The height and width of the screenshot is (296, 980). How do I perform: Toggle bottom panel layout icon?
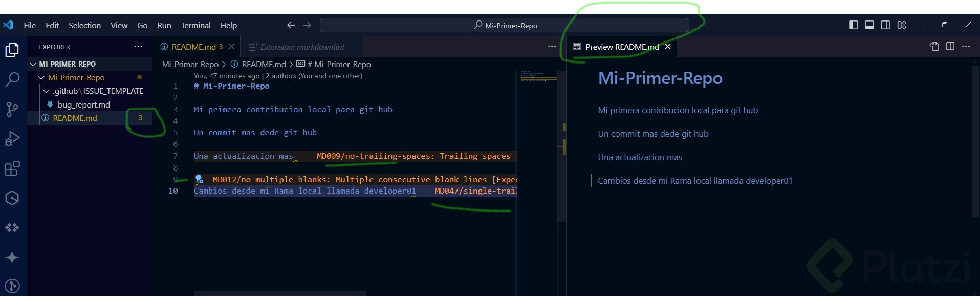[x=869, y=25]
